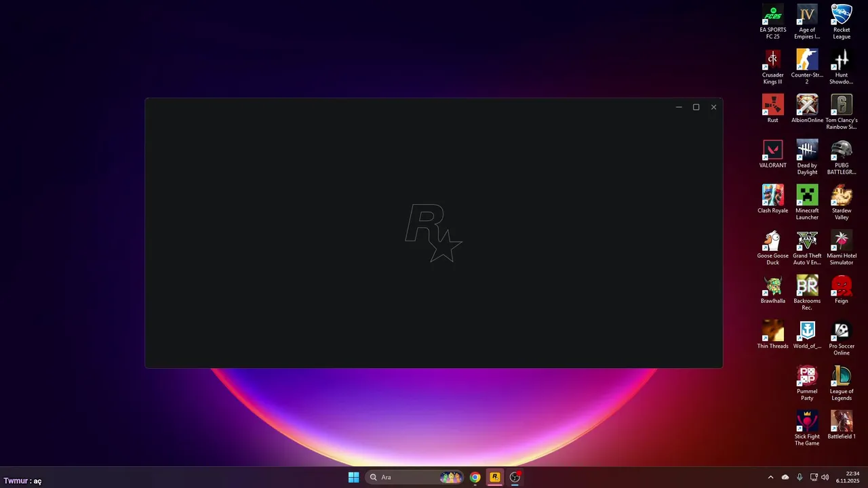Open the OBS Studio taskbar icon
This screenshot has width=868, height=488.
coord(515,477)
